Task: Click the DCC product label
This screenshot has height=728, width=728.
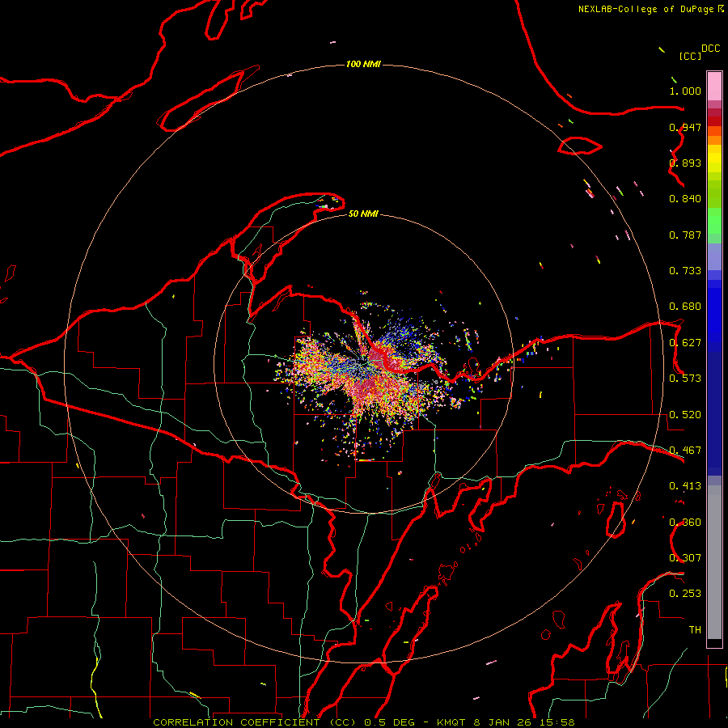Action: point(710,49)
